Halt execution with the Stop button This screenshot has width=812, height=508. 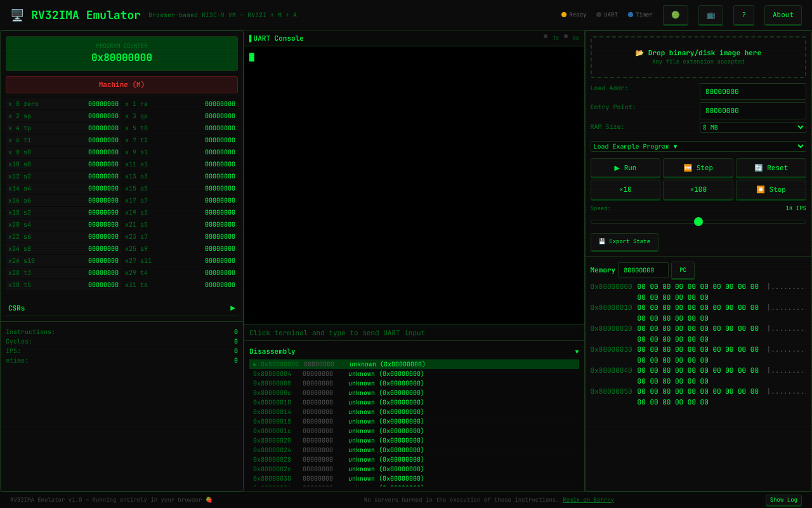click(x=771, y=189)
